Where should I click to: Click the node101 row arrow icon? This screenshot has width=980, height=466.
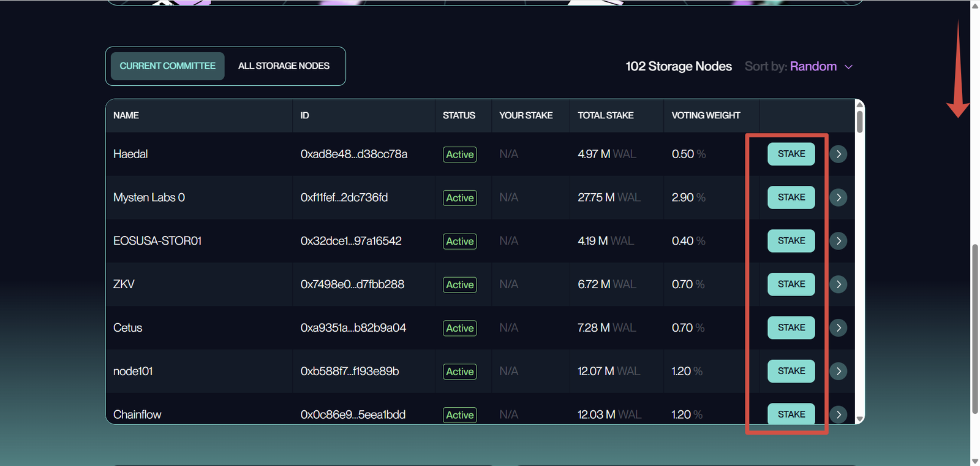pyautogui.click(x=838, y=371)
